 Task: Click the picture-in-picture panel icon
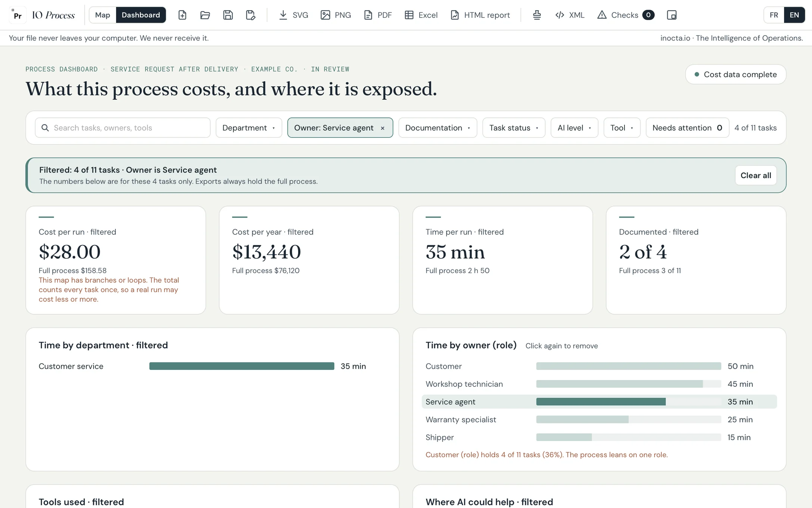click(x=671, y=15)
